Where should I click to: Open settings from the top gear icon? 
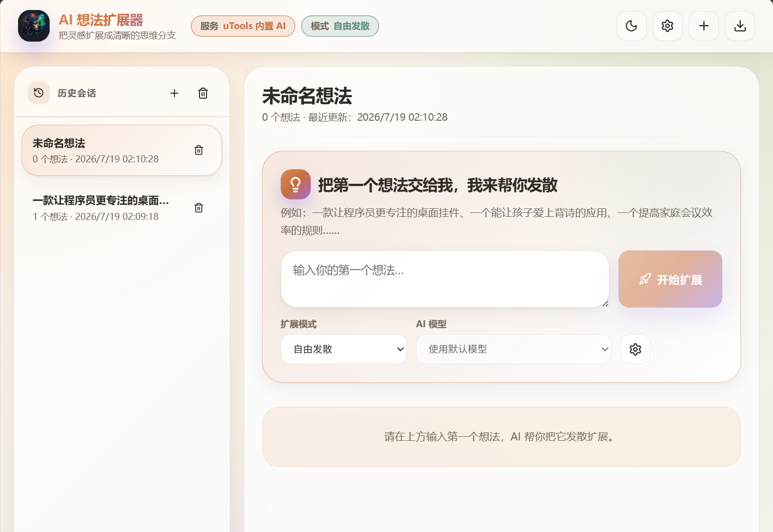668,26
